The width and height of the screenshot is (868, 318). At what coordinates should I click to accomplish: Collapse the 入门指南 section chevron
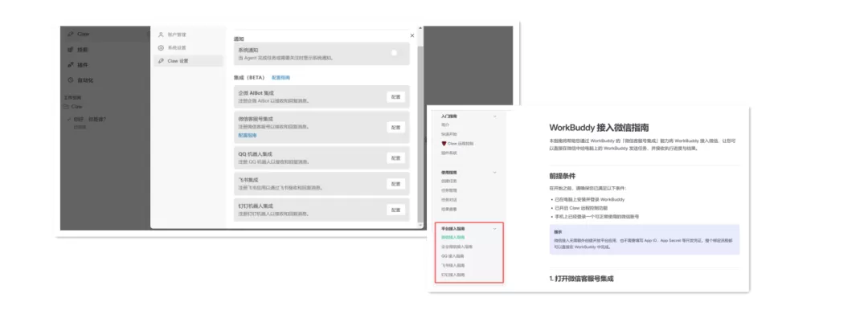pos(494,116)
